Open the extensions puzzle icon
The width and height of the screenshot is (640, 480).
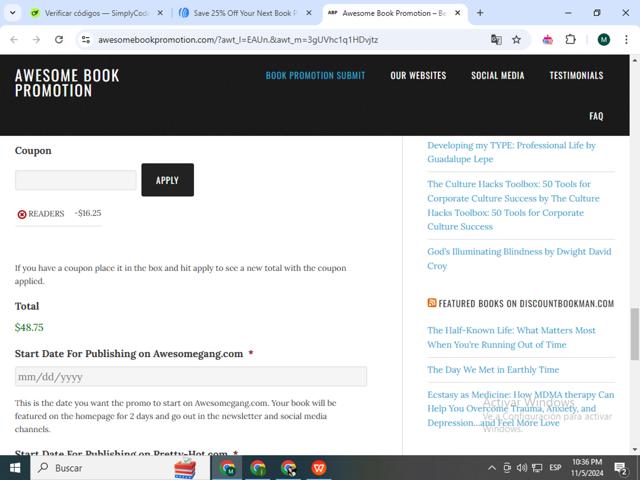tap(571, 40)
